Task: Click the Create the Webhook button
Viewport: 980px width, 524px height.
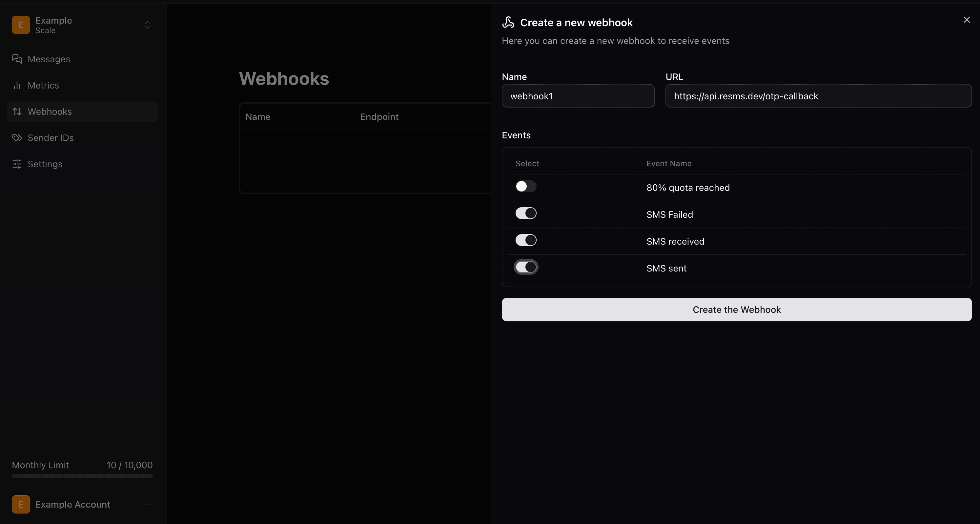Action: coord(737,309)
